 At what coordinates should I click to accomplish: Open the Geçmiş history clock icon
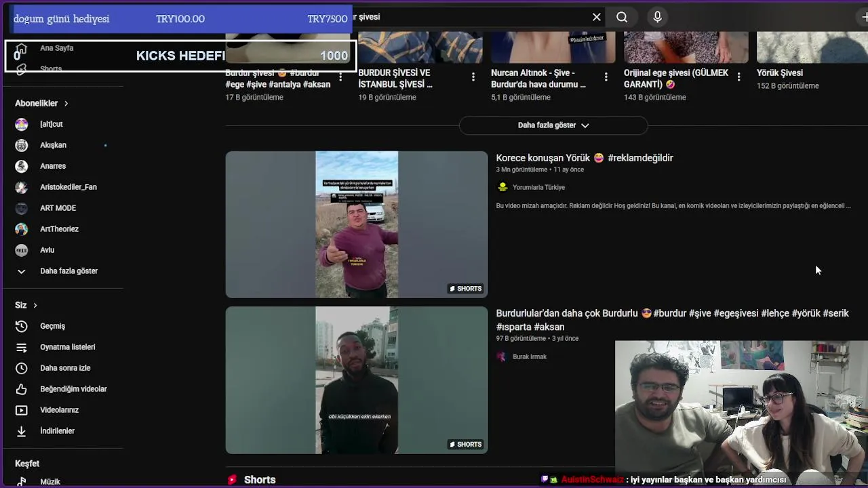pyautogui.click(x=22, y=326)
